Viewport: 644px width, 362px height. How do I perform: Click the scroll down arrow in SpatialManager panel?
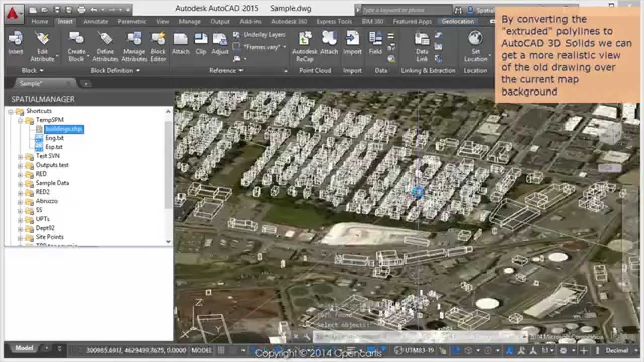pyautogui.click(x=169, y=242)
